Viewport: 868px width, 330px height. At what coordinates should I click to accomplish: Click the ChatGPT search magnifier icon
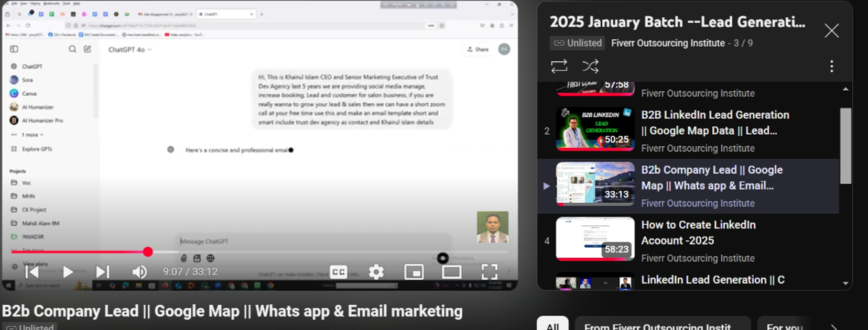coord(72,49)
